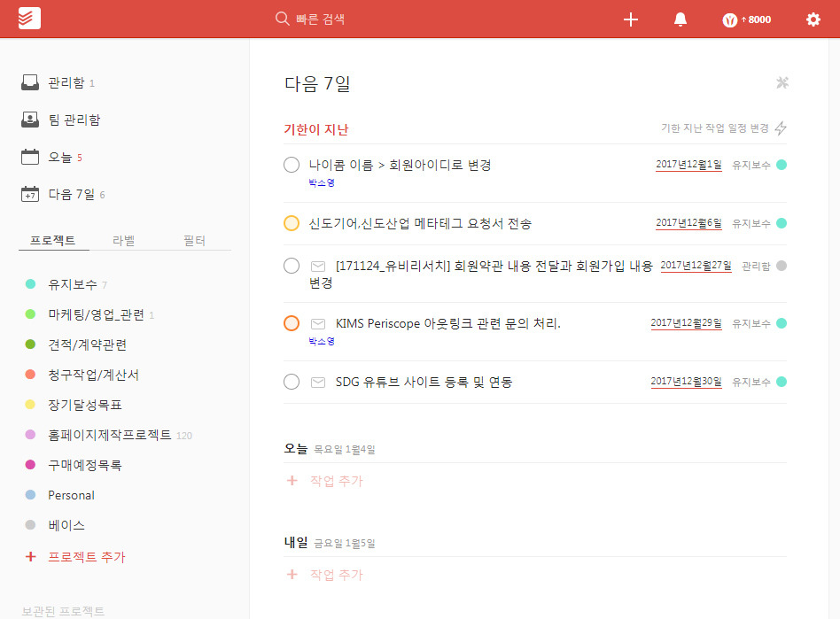Open 유지보수 project
840x619 pixels.
[x=73, y=284]
